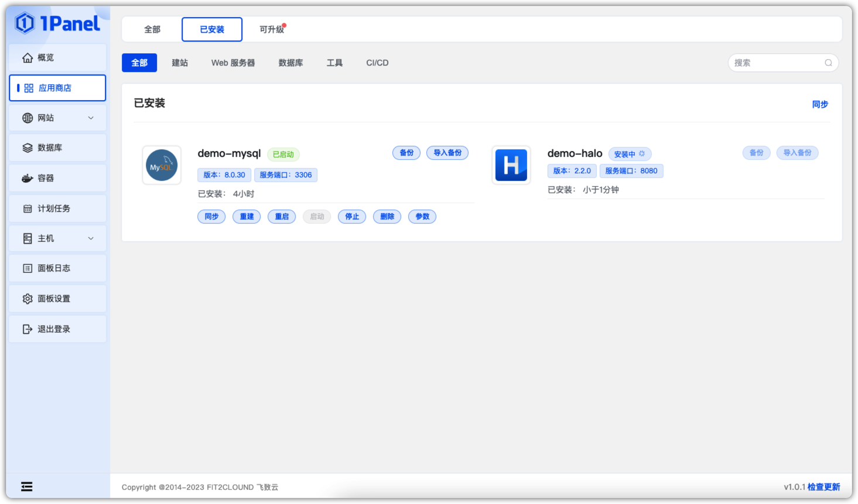Click the 检查更新 link
Viewport: 858px width, 504px height.
[823, 487]
